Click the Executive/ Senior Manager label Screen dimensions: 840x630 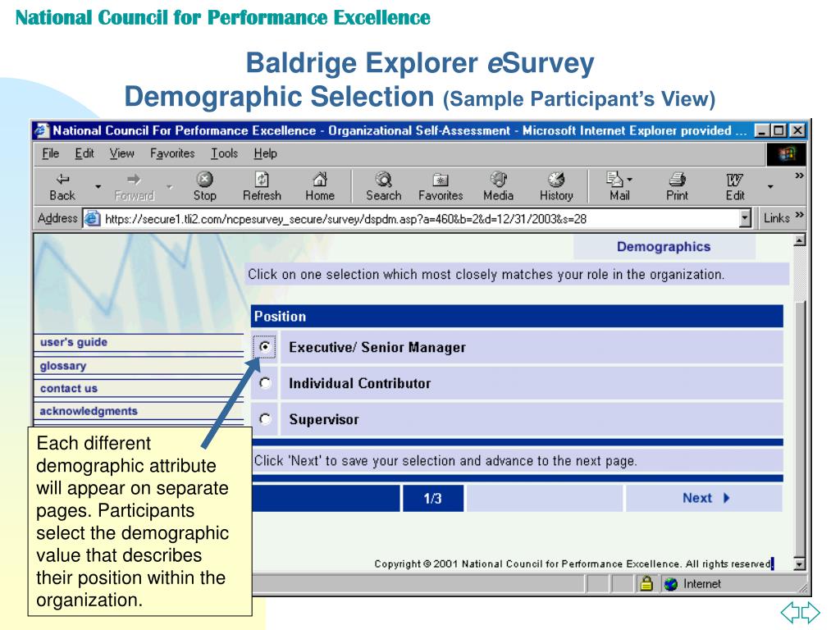pos(377,347)
